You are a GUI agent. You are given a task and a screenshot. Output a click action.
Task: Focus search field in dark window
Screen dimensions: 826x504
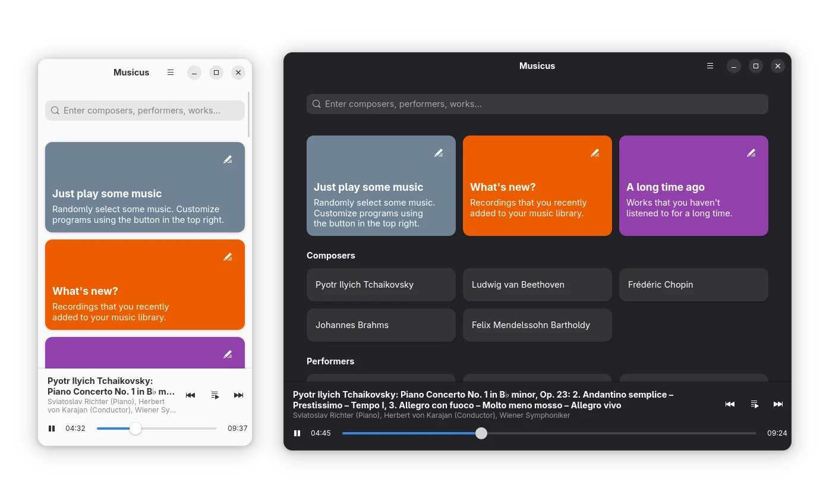537,104
